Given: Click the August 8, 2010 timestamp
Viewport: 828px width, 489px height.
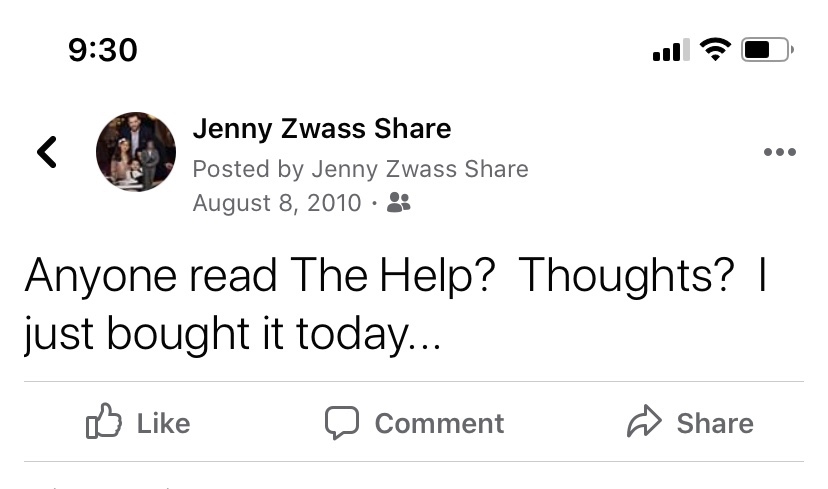Looking at the screenshot, I should point(276,203).
